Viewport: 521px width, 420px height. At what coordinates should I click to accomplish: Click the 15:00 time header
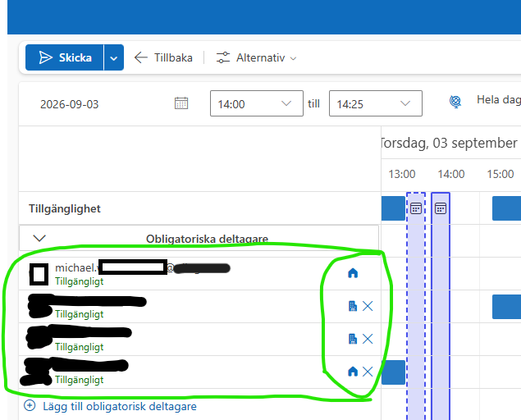click(500, 174)
